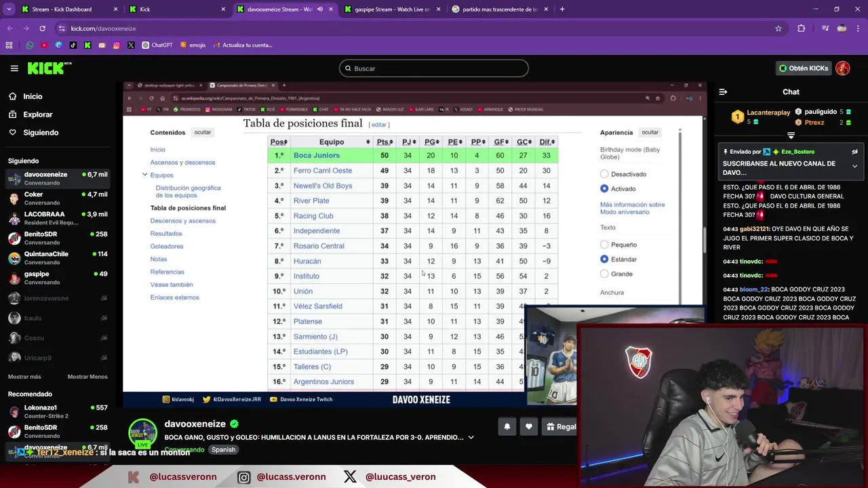Turn on notifications with the bell icon
This screenshot has width=868, height=488.
click(507, 427)
